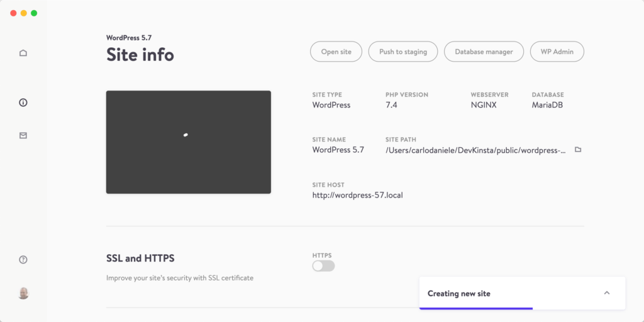Open the user profile avatar
Viewport: 644px width, 322px height.
coord(23,293)
